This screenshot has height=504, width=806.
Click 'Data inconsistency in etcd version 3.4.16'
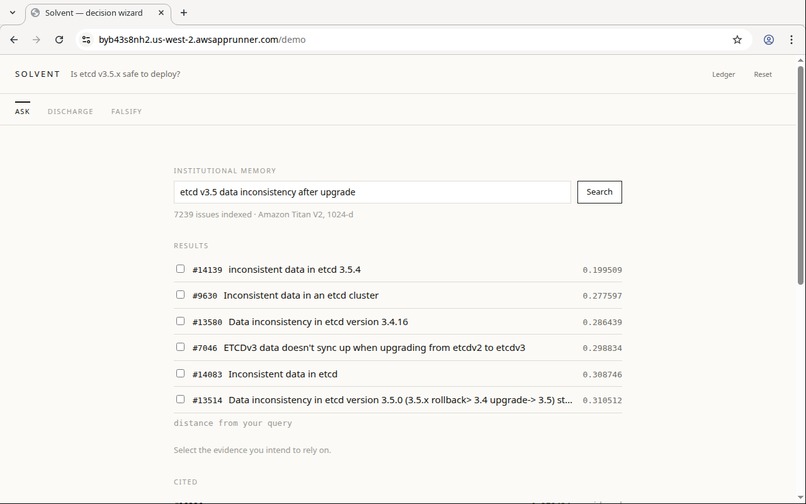[318, 322]
